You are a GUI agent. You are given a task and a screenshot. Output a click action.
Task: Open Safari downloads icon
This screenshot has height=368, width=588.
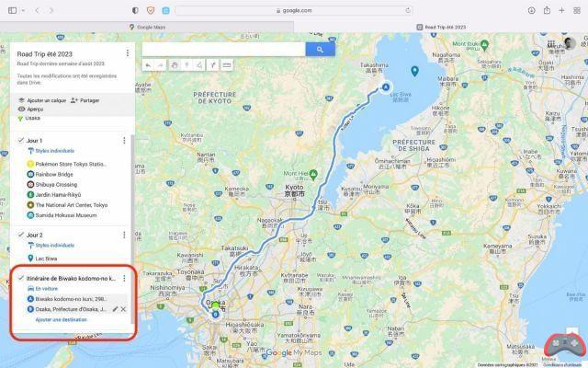click(531, 10)
